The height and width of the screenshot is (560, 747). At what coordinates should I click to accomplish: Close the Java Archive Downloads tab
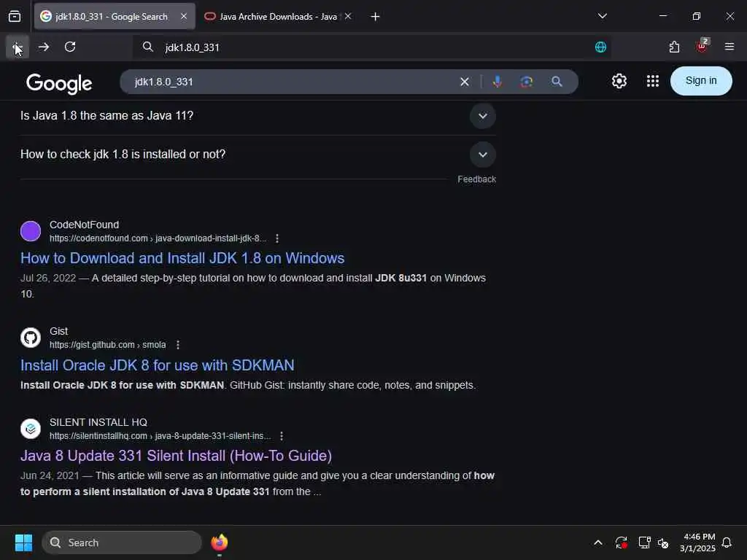[348, 16]
